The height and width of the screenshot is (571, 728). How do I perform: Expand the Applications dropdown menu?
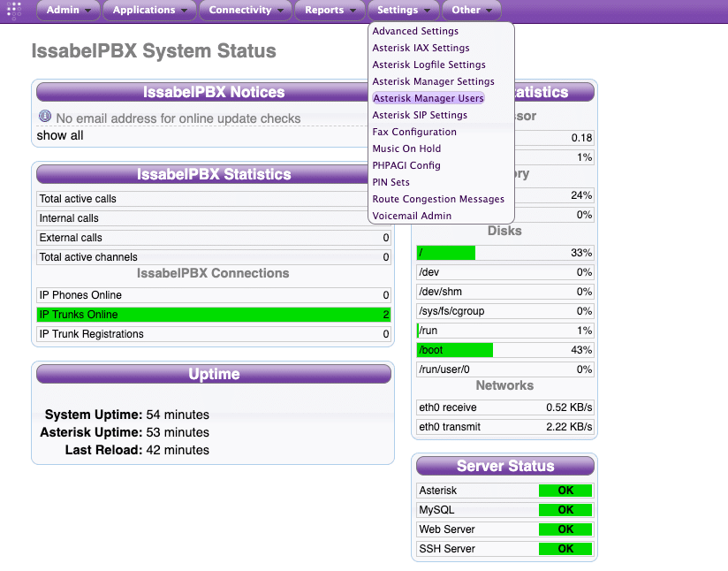point(149,11)
